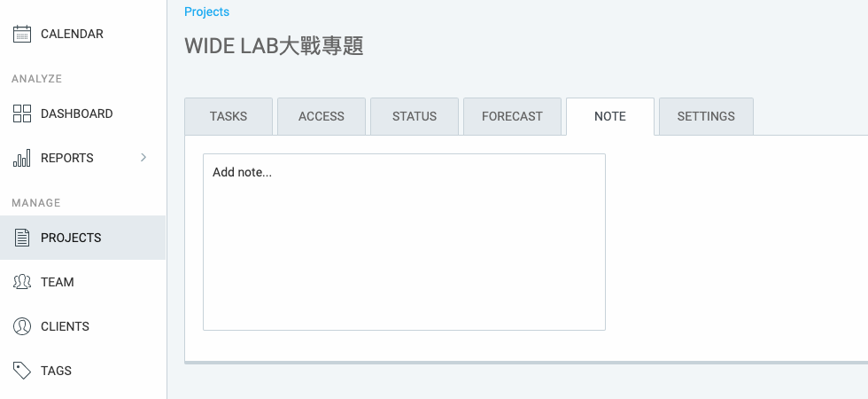Screen dimensions: 868x399
Task: Focus the Add note text area
Action: [x=404, y=242]
